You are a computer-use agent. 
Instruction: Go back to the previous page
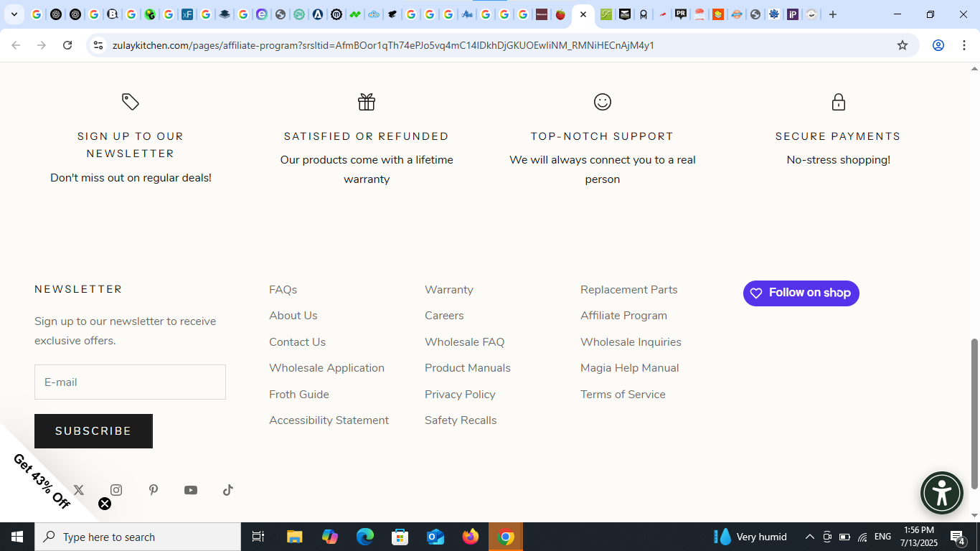click(x=16, y=45)
